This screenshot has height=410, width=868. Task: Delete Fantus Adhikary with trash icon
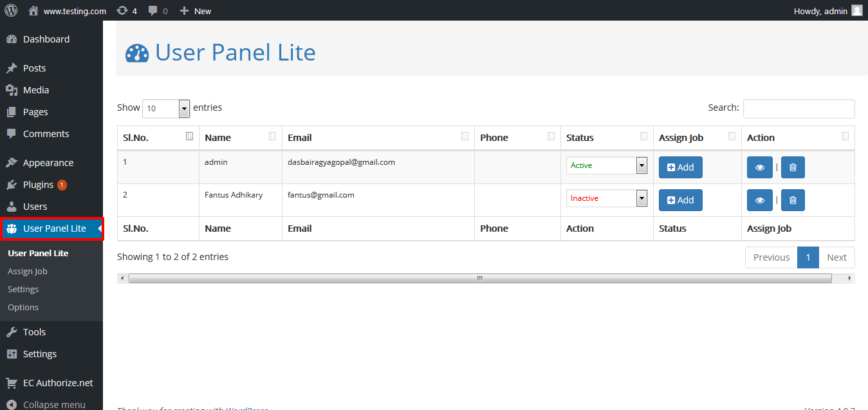(793, 200)
